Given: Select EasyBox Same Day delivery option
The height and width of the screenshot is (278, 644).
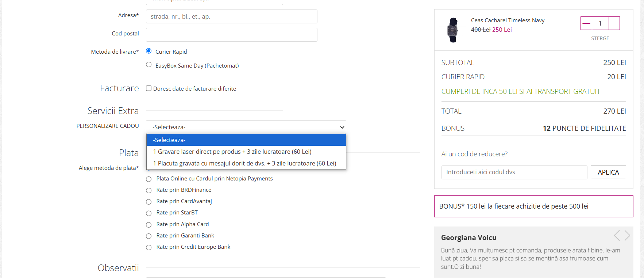Looking at the screenshot, I should click(x=149, y=65).
